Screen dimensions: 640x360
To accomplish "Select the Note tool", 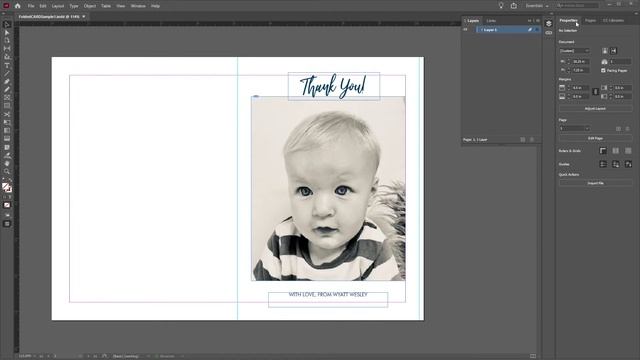I will pyautogui.click(x=7, y=147).
